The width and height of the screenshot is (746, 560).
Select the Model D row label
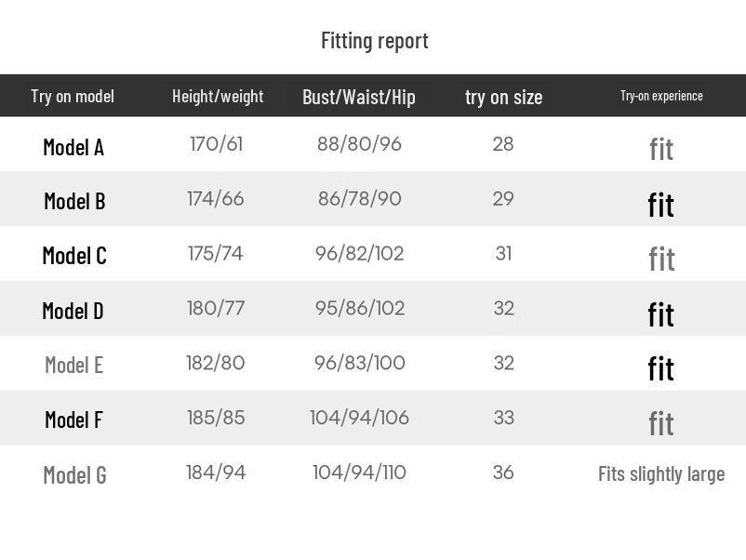click(73, 311)
